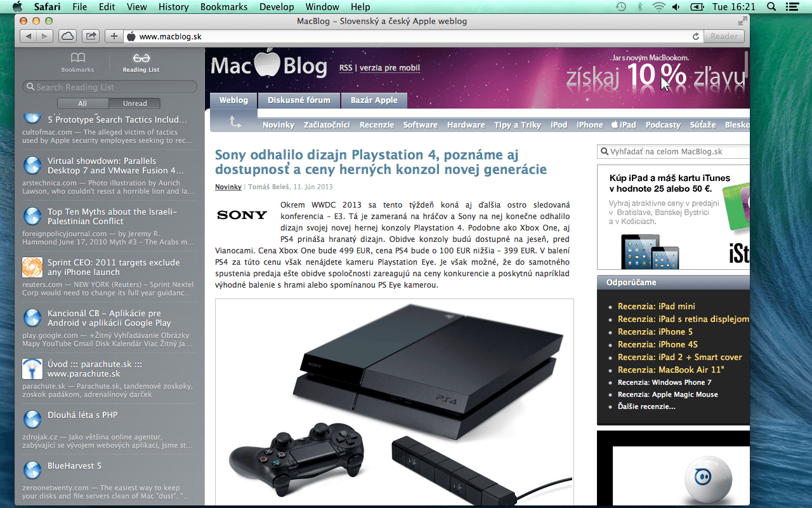Click the back arrow icon in site navigation
Image resolution: width=812 pixels, height=508 pixels.
point(235,121)
